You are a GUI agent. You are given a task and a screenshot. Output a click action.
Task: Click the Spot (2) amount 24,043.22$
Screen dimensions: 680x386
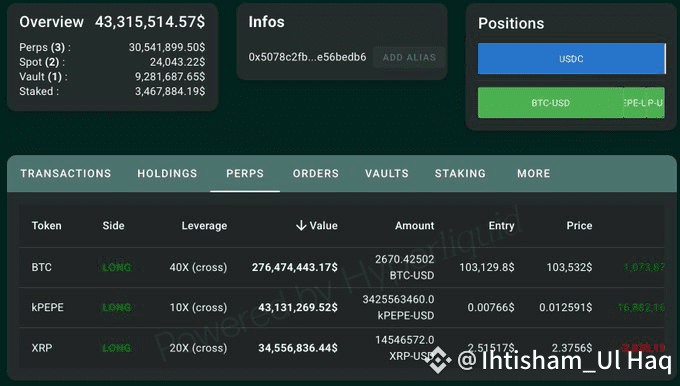click(177, 62)
